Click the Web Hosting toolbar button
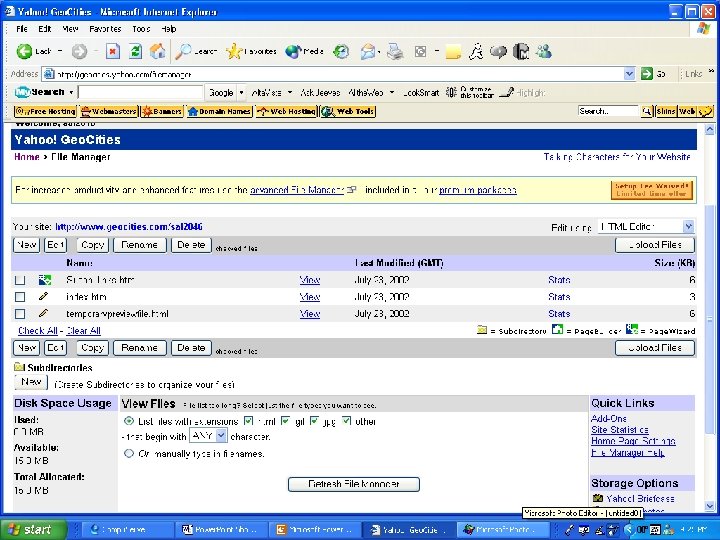720x540 pixels. point(287,111)
